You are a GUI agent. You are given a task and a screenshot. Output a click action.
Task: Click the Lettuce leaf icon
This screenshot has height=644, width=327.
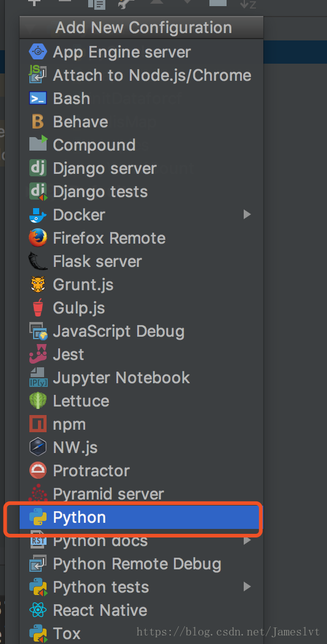pos(38,401)
